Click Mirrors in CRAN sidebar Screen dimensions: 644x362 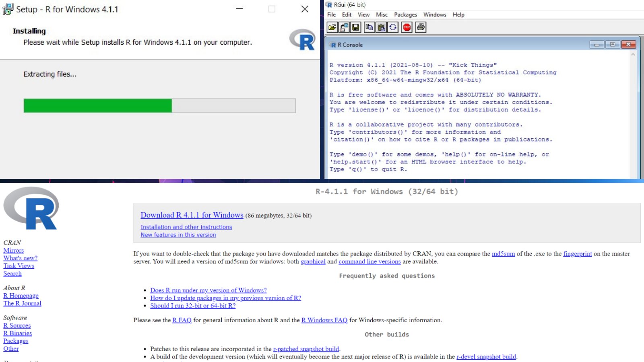[x=14, y=250]
